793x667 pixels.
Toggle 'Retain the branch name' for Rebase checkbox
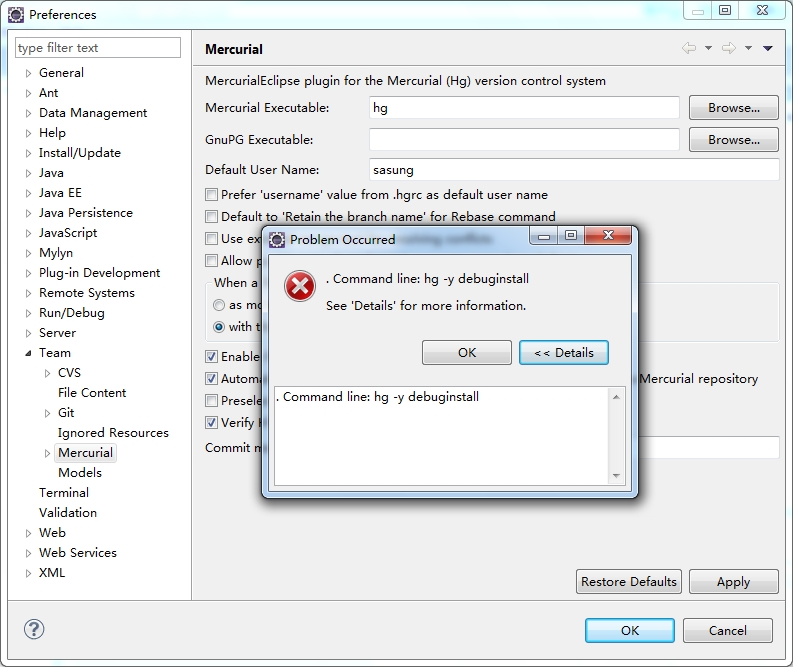click(x=211, y=217)
